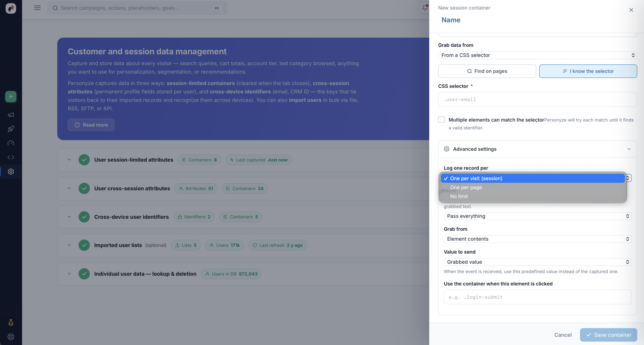644x345 pixels.
Task: Enable Multiple elements can match the selector
Action: (x=441, y=120)
